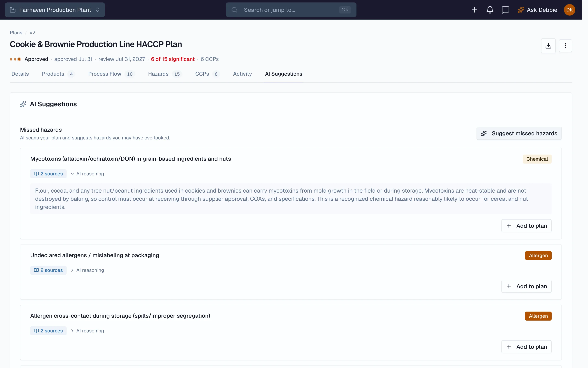588x368 pixels.
Task: Click the plus create icon in top bar
Action: 474,10
